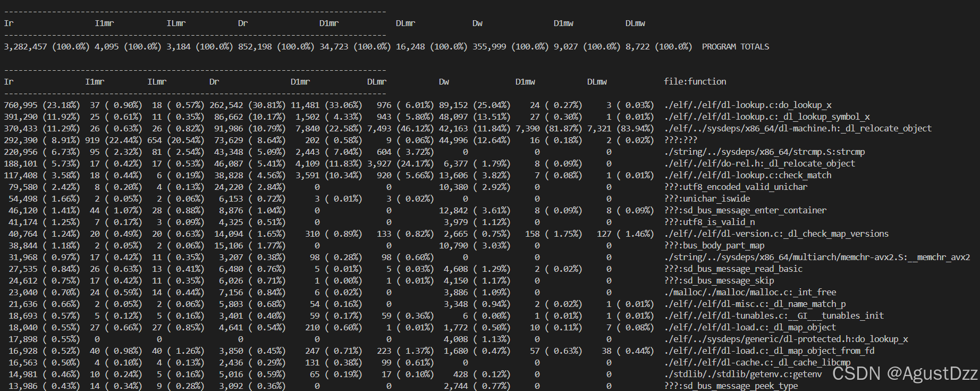980x391 pixels.
Task: Click the PROGRAM TOTALS label
Action: pyautogui.click(x=736, y=47)
